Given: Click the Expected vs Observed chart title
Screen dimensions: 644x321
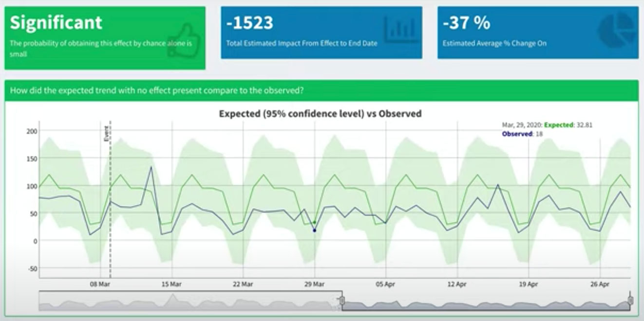Looking at the screenshot, I should tap(320, 113).
